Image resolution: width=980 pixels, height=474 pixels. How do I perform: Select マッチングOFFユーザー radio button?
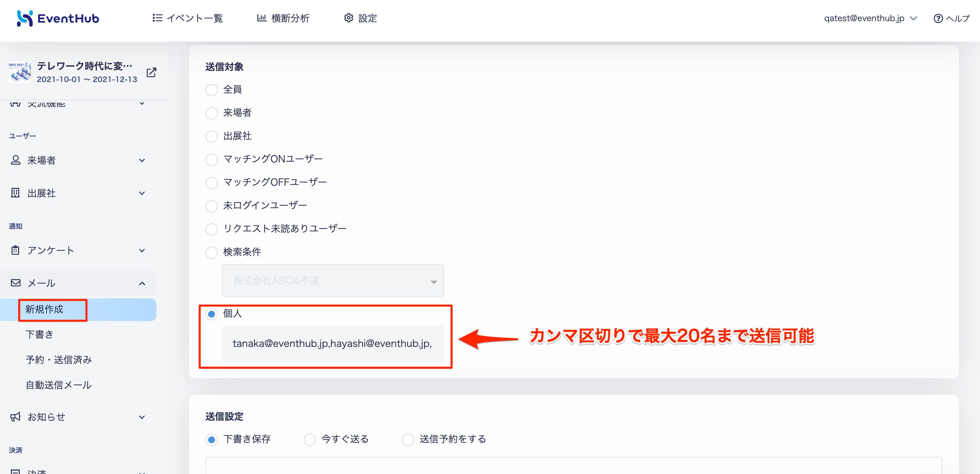click(x=212, y=183)
